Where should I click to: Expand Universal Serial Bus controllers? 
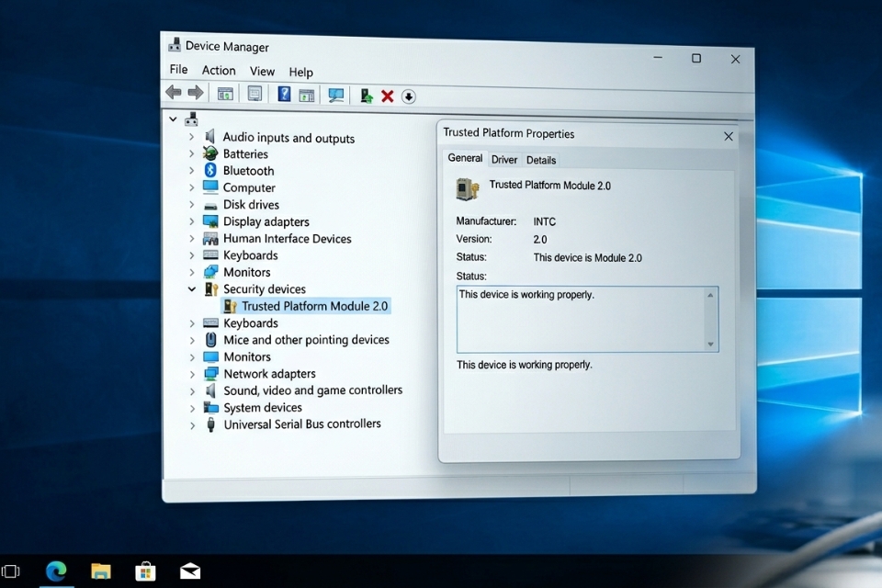pos(192,425)
